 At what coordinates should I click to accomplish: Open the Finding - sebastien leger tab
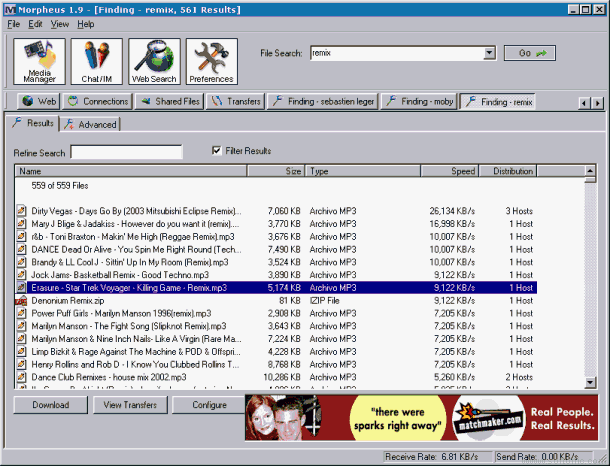[x=323, y=102]
